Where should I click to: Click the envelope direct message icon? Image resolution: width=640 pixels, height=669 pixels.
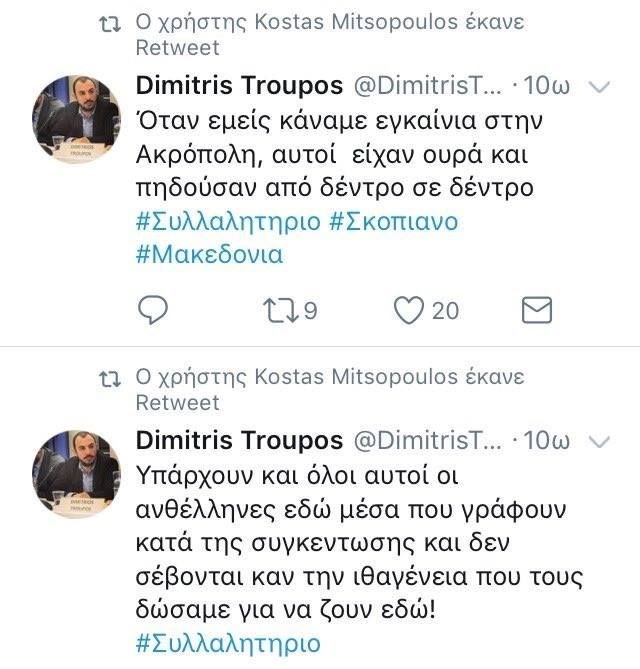click(x=537, y=311)
